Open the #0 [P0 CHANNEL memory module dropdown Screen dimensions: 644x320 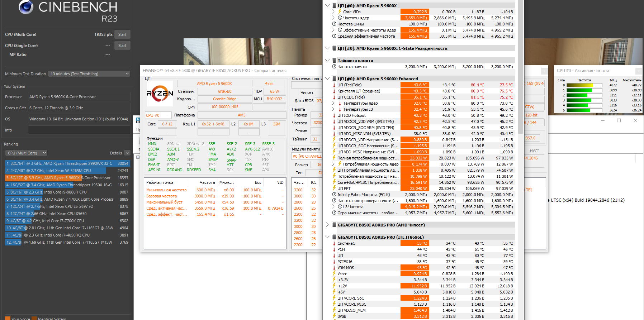point(307,156)
